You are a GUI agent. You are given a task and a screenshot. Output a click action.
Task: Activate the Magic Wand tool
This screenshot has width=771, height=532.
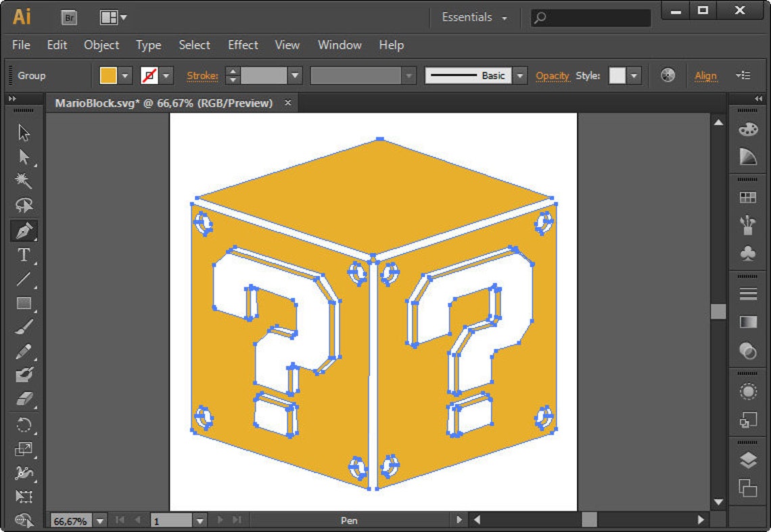(24, 180)
